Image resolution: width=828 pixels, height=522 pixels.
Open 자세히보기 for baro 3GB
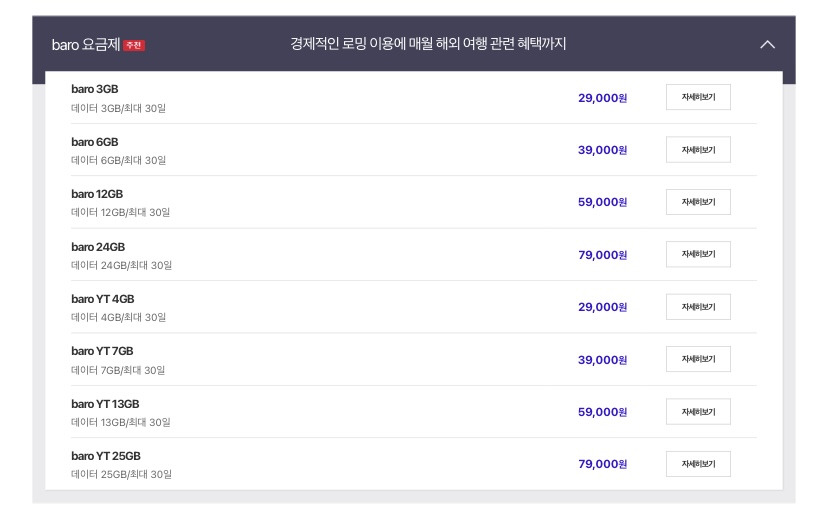[x=698, y=97]
